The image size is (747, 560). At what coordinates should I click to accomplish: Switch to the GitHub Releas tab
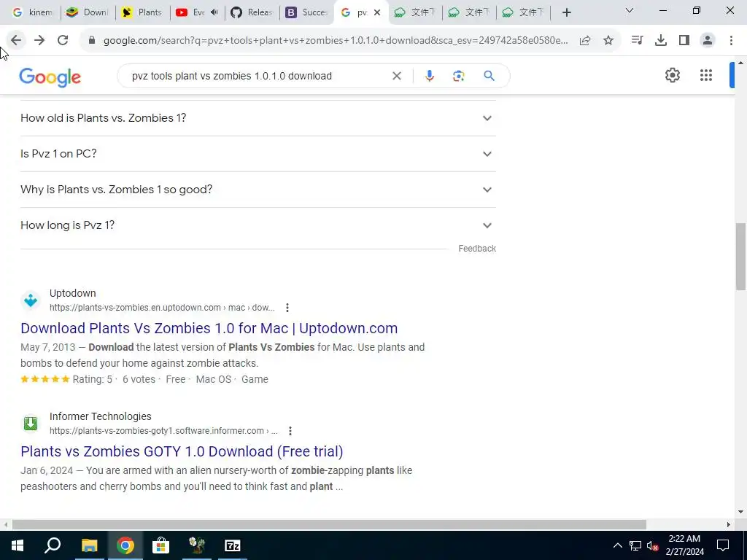click(x=252, y=12)
